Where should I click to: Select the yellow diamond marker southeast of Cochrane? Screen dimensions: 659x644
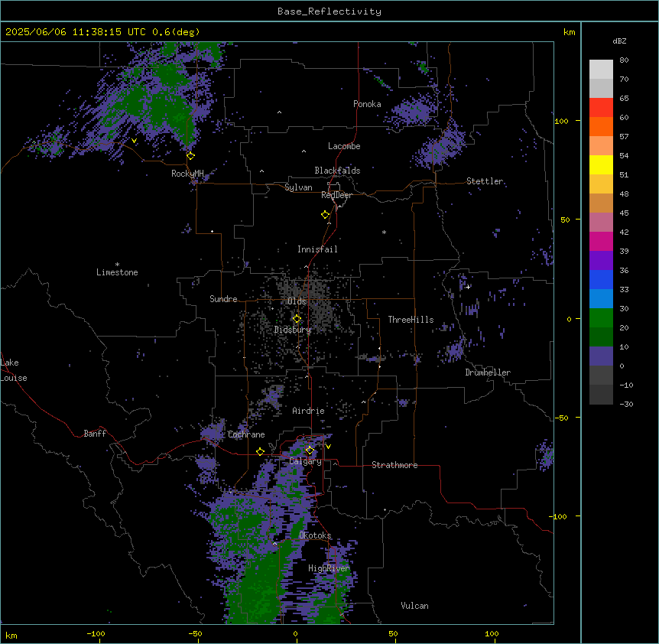click(260, 451)
